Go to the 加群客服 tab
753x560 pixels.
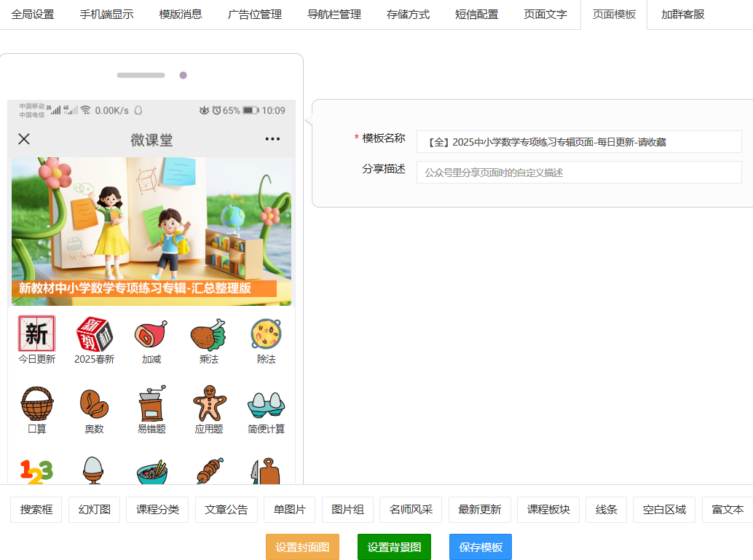click(682, 15)
